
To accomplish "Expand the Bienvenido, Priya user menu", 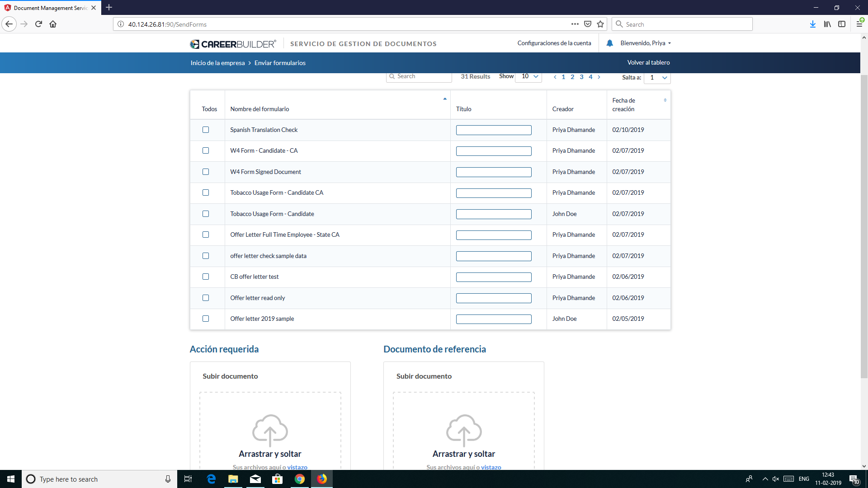I will tap(646, 43).
